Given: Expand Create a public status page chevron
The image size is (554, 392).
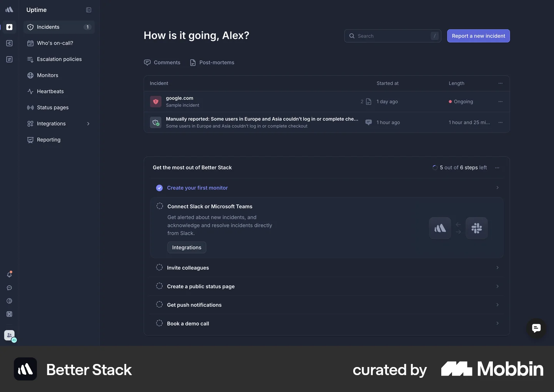Looking at the screenshot, I should pyautogui.click(x=497, y=286).
